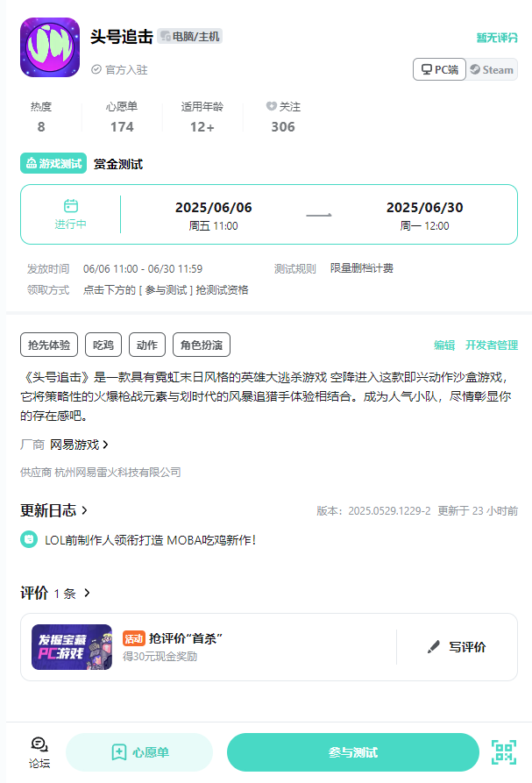The width and height of the screenshot is (532, 783).
Task: Click the 限量删档计费 rule text
Action: pos(362,268)
